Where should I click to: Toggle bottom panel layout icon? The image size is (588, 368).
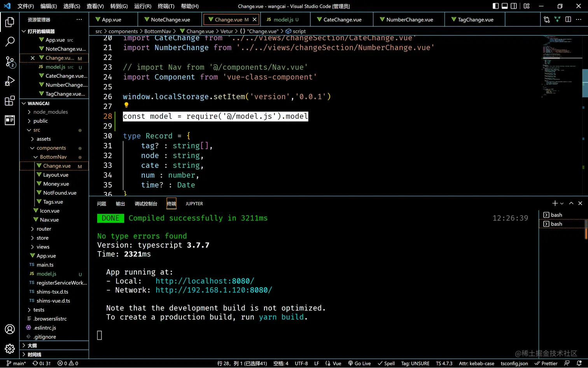click(505, 6)
